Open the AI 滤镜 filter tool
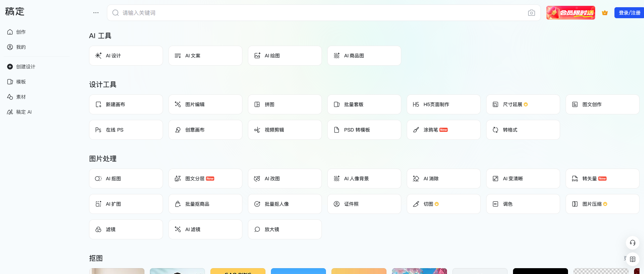This screenshot has width=644, height=274. coord(205,229)
